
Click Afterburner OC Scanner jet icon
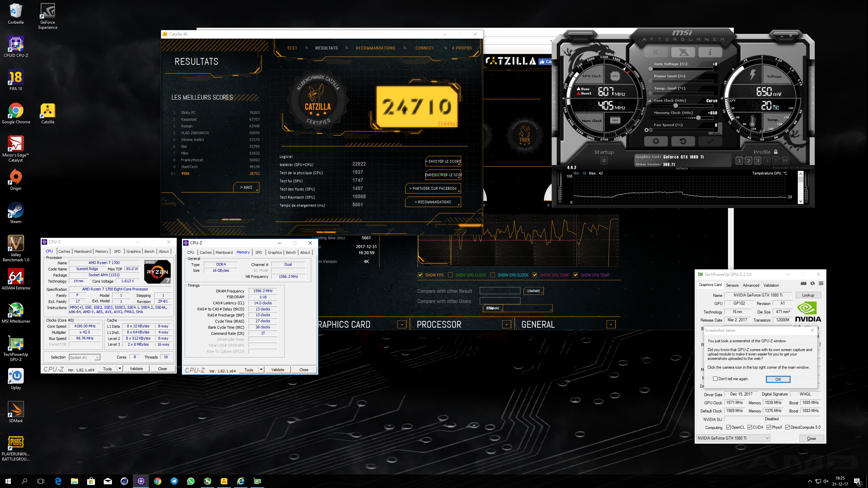click(x=683, y=52)
